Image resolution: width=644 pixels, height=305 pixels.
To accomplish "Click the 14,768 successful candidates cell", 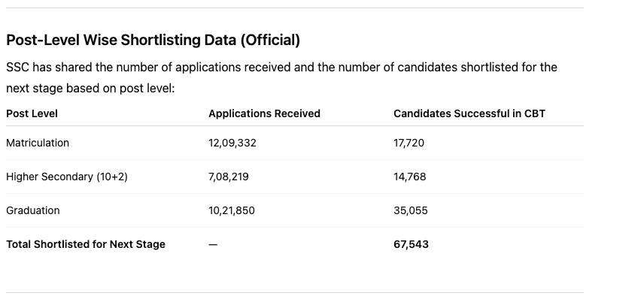I will (x=410, y=177).
